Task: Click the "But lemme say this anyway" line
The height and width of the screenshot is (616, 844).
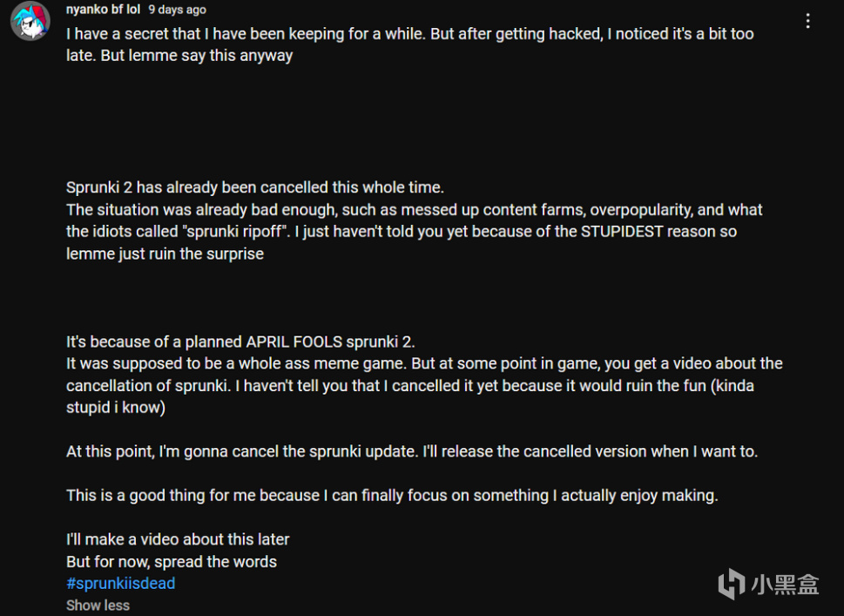Action: tap(179, 56)
